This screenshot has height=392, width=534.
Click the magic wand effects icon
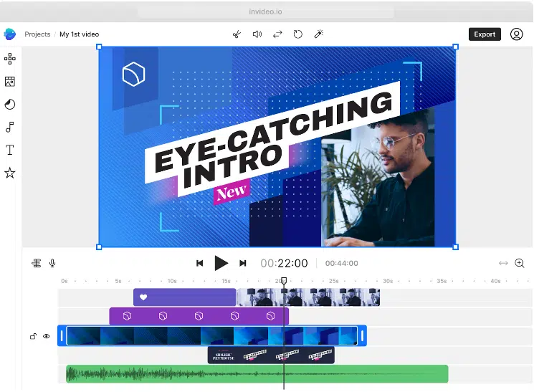coord(318,34)
